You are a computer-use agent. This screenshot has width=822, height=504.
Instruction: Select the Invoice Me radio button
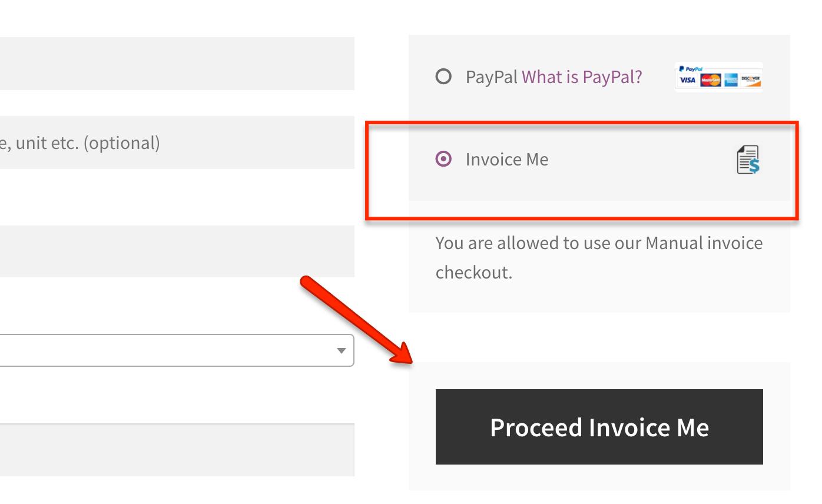pos(443,159)
